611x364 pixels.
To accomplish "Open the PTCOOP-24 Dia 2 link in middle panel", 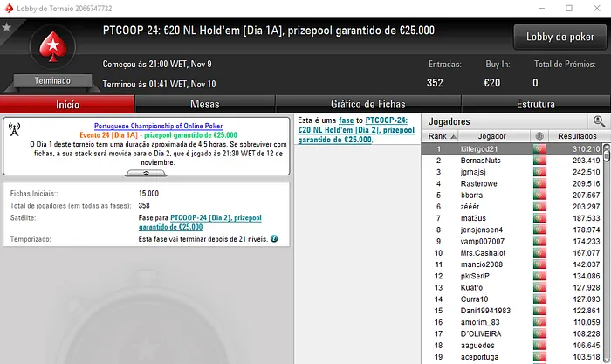I will [x=356, y=130].
